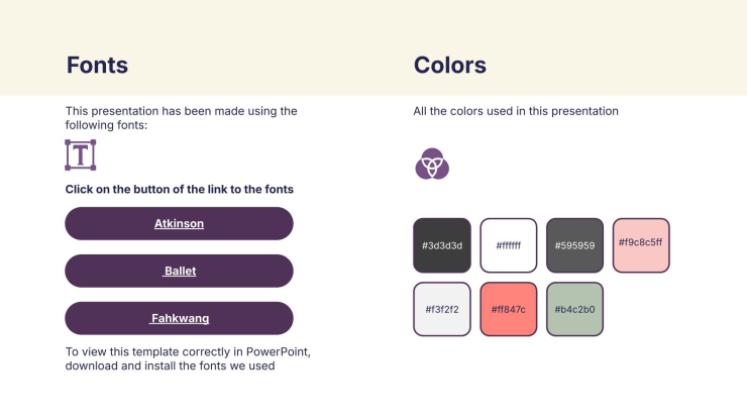Click the Colors heading text
Screen dimensions: 747x420
(x=450, y=66)
